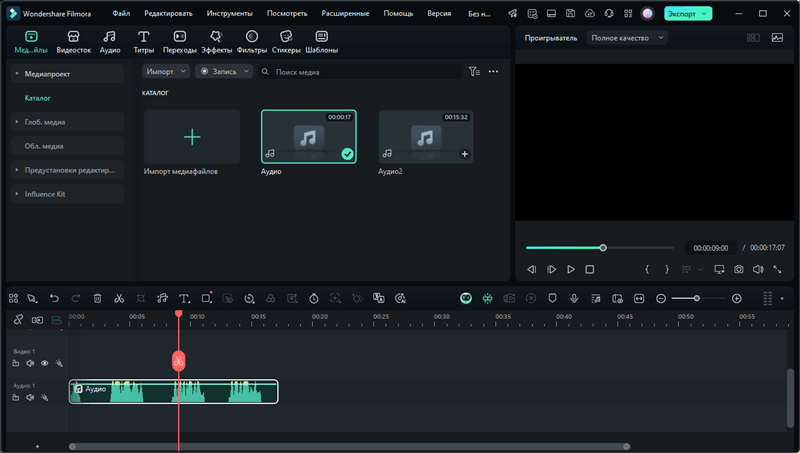Toggle visibility eye on Video 1 track
This screenshot has width=800, height=453.
[44, 363]
